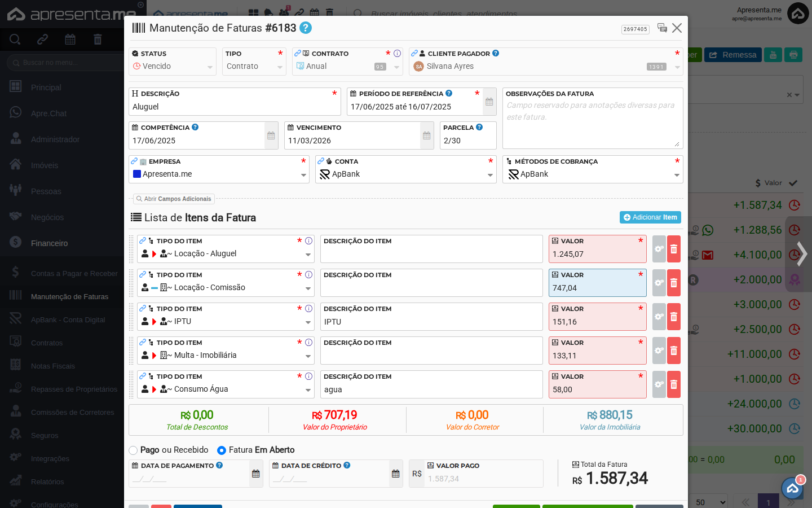Delete the IPTU item with red trash icon
This screenshot has width=812, height=508.
coord(673,317)
